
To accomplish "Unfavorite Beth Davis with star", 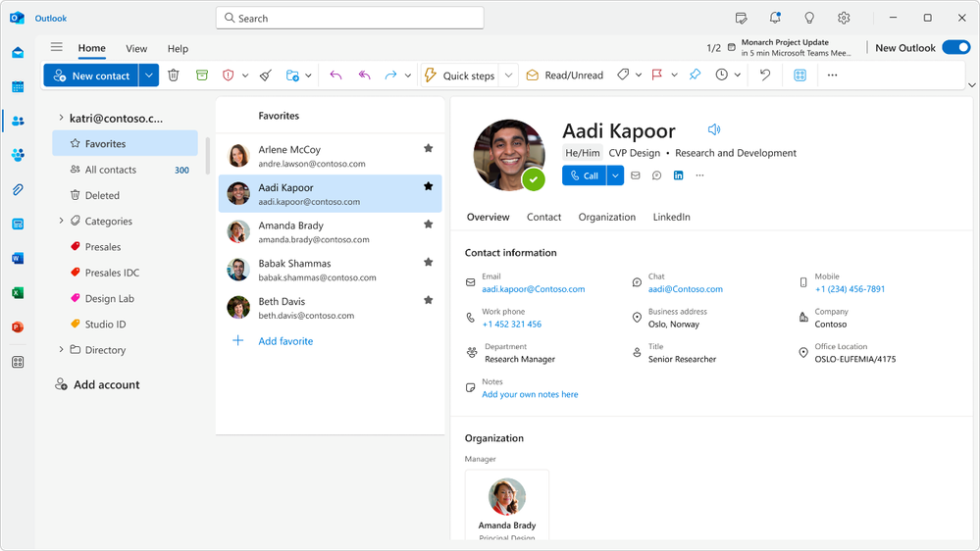I will tap(428, 300).
